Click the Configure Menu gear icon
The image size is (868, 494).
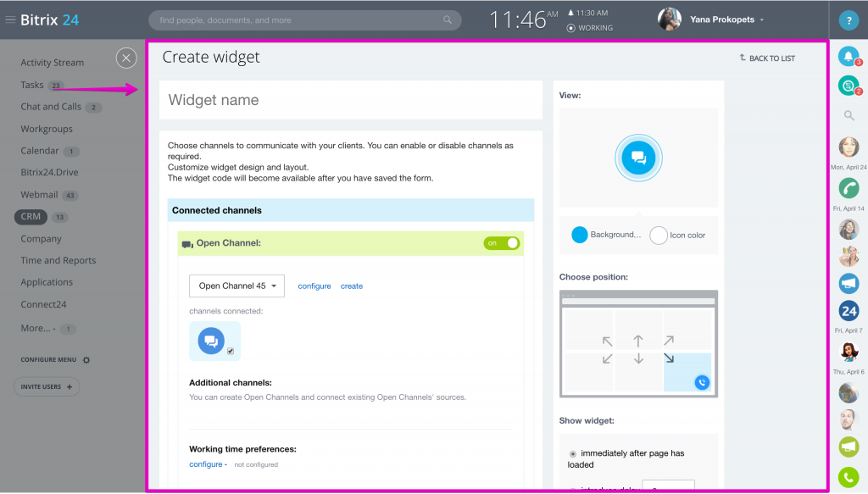tap(86, 360)
